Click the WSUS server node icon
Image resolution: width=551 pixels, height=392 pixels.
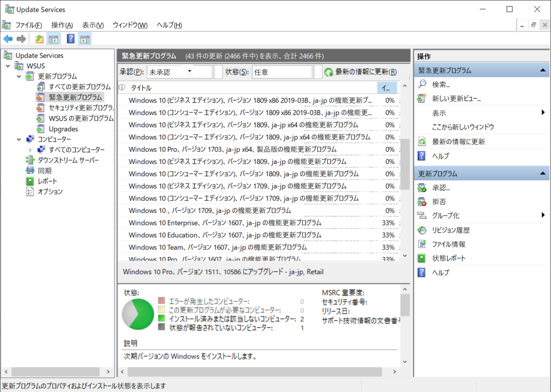(x=19, y=66)
